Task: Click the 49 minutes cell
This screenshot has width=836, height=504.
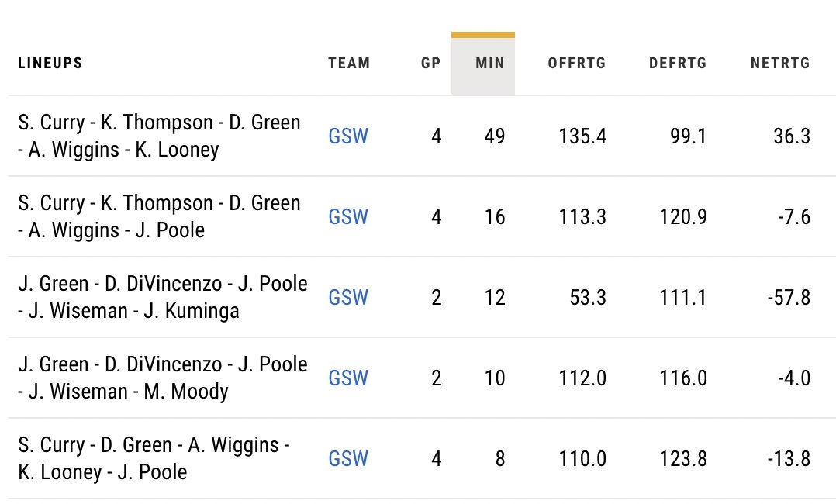Action: point(494,136)
